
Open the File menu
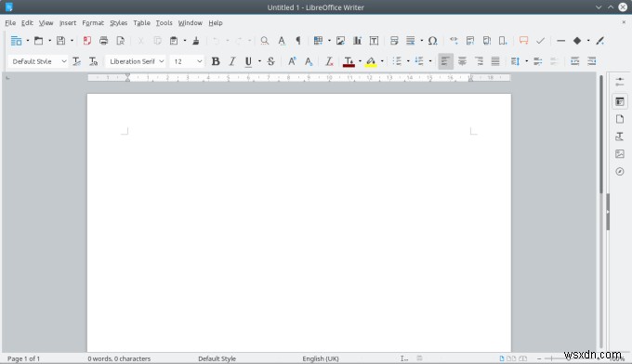10,23
